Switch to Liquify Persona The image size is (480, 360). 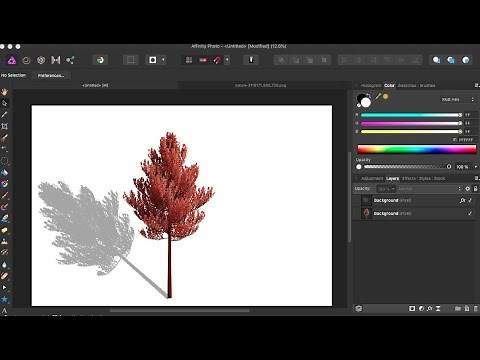26,60
